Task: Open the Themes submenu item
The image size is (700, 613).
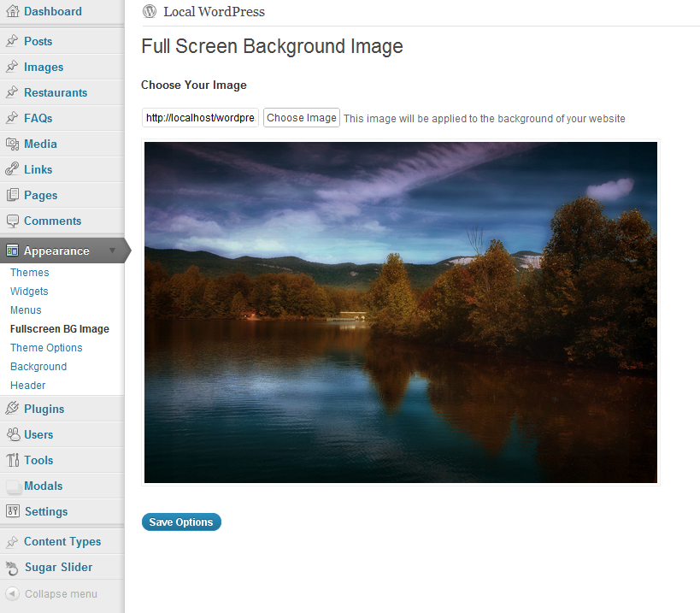Action: coord(29,273)
